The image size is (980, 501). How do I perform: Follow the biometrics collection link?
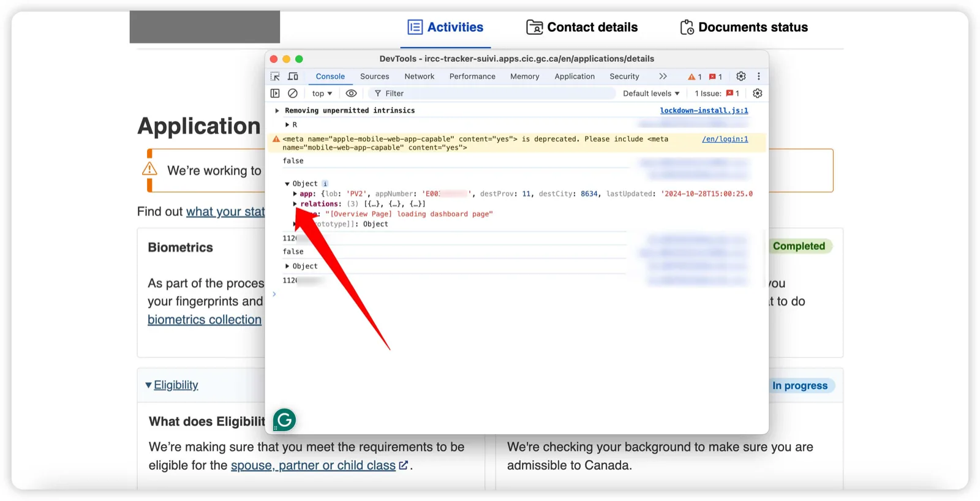(x=205, y=320)
